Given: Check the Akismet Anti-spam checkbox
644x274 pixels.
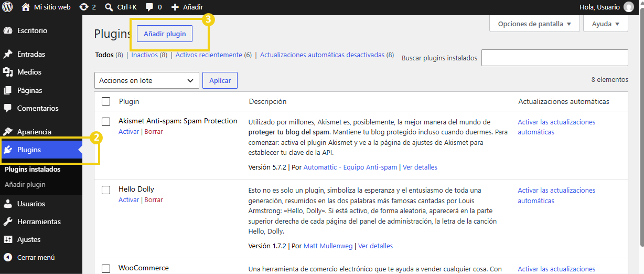Looking at the screenshot, I should (106, 122).
